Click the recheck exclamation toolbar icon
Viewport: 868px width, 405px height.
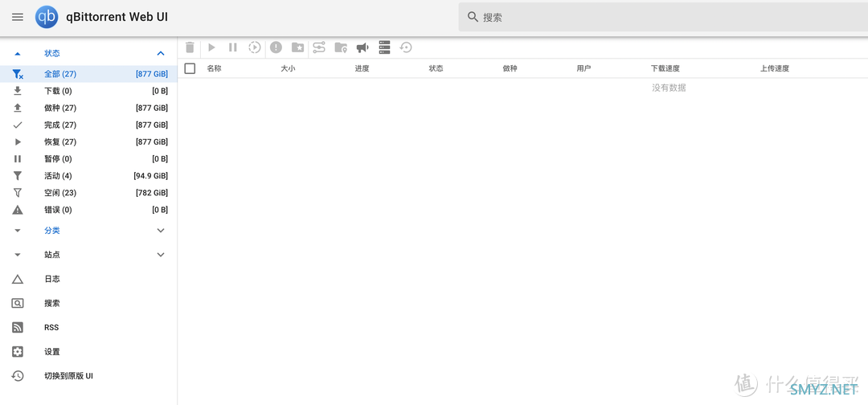(x=276, y=47)
